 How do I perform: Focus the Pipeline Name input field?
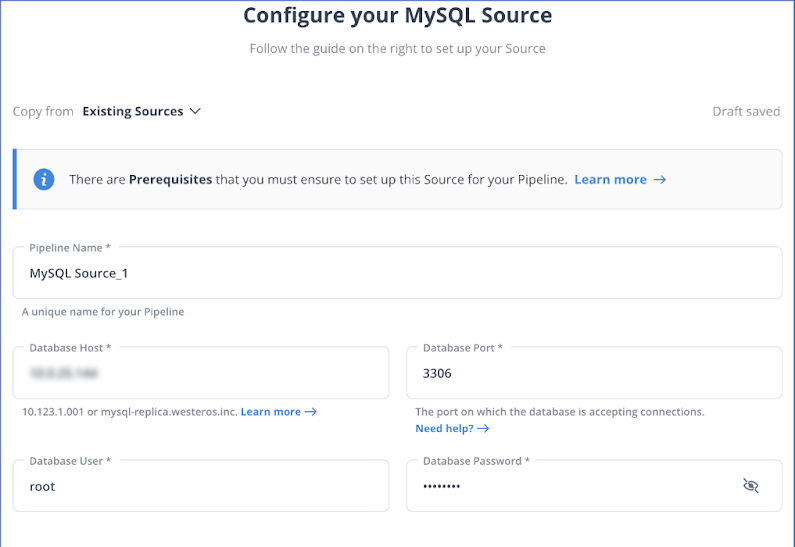(397, 273)
